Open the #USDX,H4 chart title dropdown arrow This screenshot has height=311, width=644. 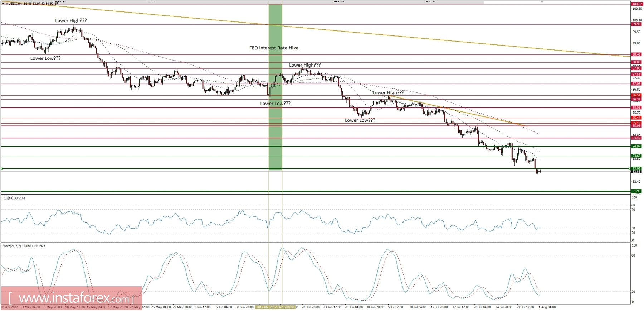point(3,3)
